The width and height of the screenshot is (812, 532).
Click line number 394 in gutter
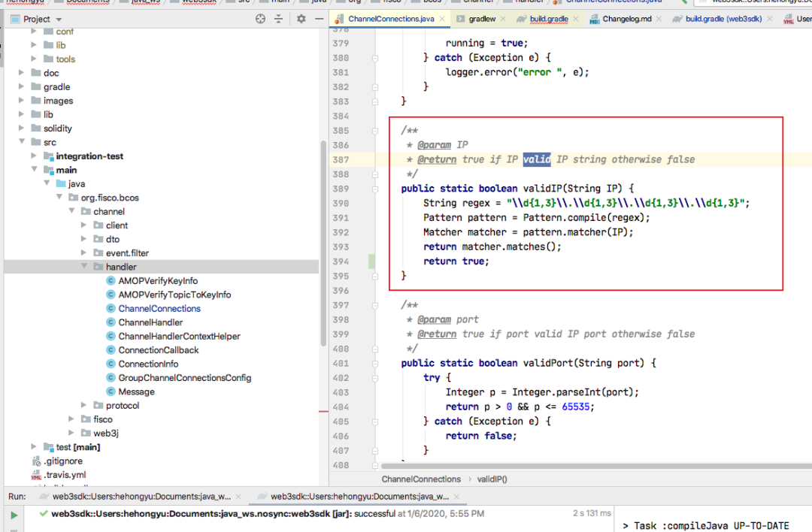click(341, 261)
